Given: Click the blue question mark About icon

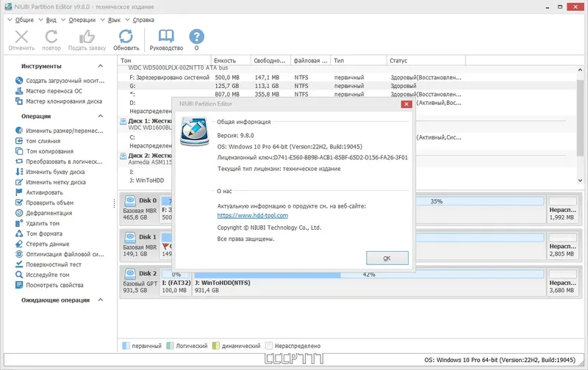Looking at the screenshot, I should [196, 37].
